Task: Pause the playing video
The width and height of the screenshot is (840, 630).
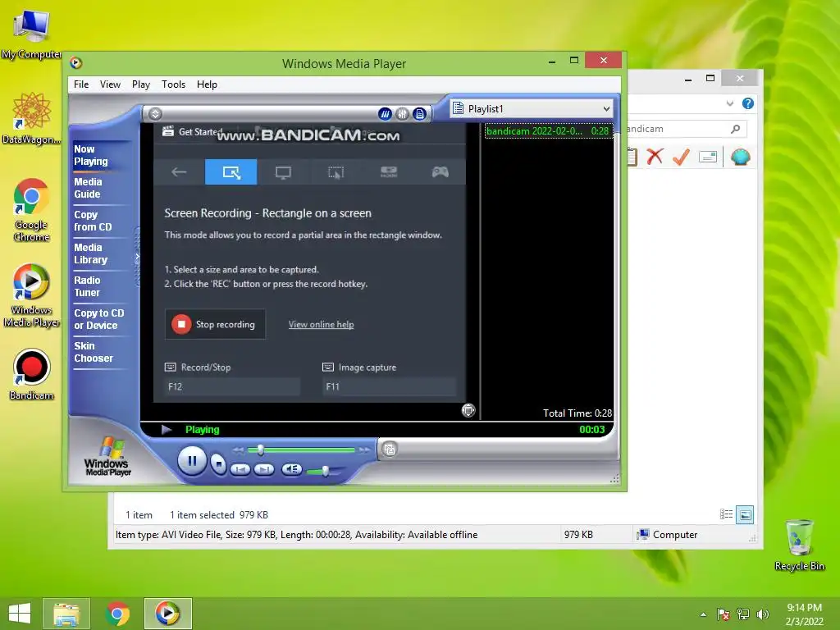Action: (x=192, y=460)
